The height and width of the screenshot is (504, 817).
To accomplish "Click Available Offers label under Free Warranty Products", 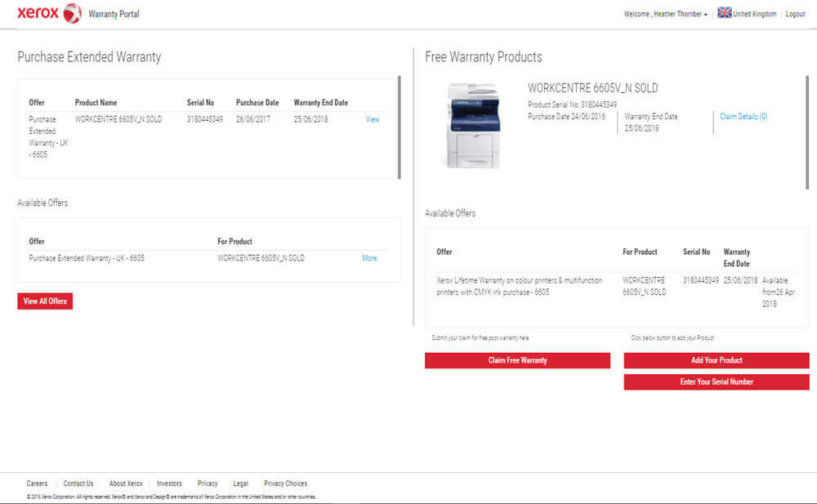I will 450,213.
